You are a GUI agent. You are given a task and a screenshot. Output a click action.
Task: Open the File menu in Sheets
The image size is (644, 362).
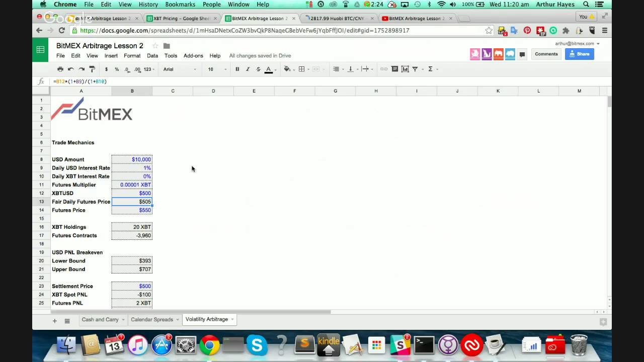click(x=60, y=56)
